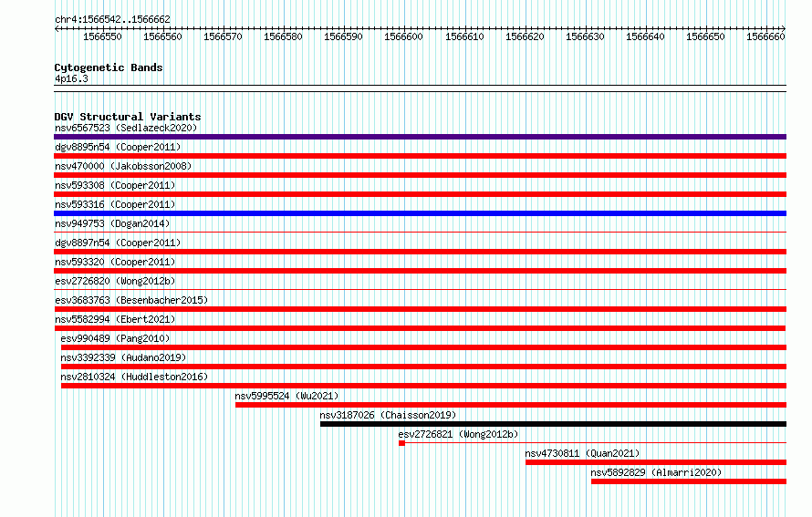
Task: Click ruler position 1566600
Action: click(x=403, y=36)
